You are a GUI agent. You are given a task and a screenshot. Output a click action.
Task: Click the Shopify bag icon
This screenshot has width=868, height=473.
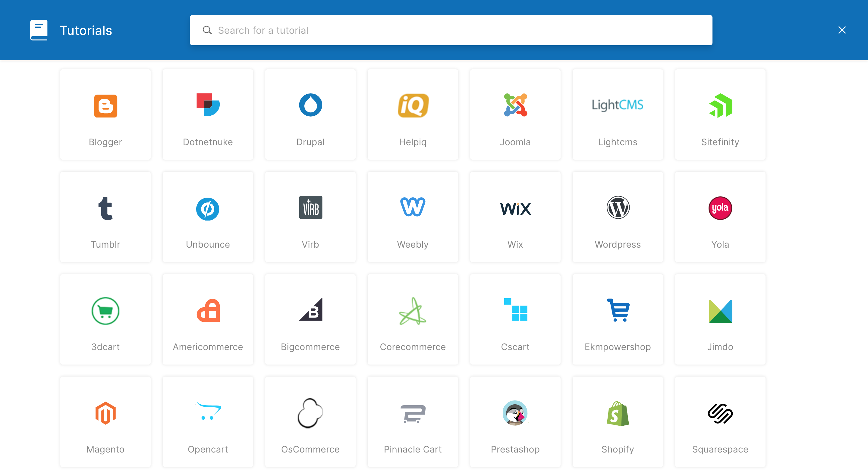(x=617, y=414)
